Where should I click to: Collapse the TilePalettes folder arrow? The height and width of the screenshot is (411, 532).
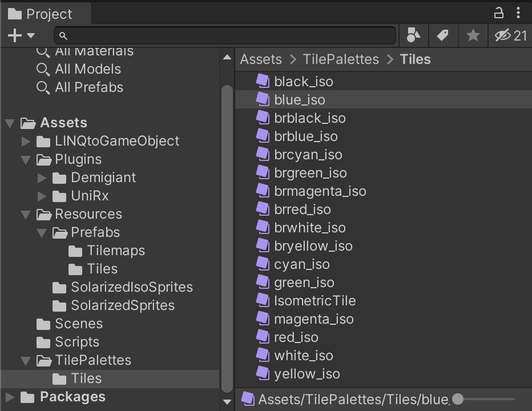pyautogui.click(x=26, y=360)
